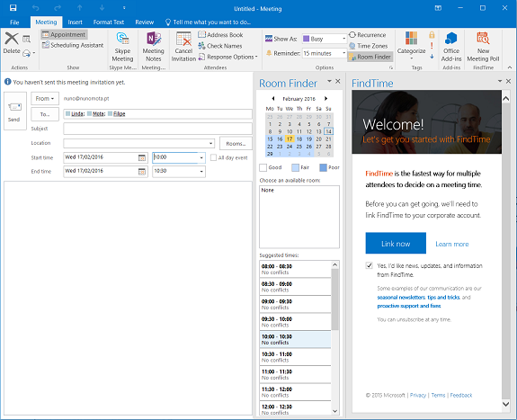
Task: Expand the end time 10:30 dropdown
Action: (201, 172)
